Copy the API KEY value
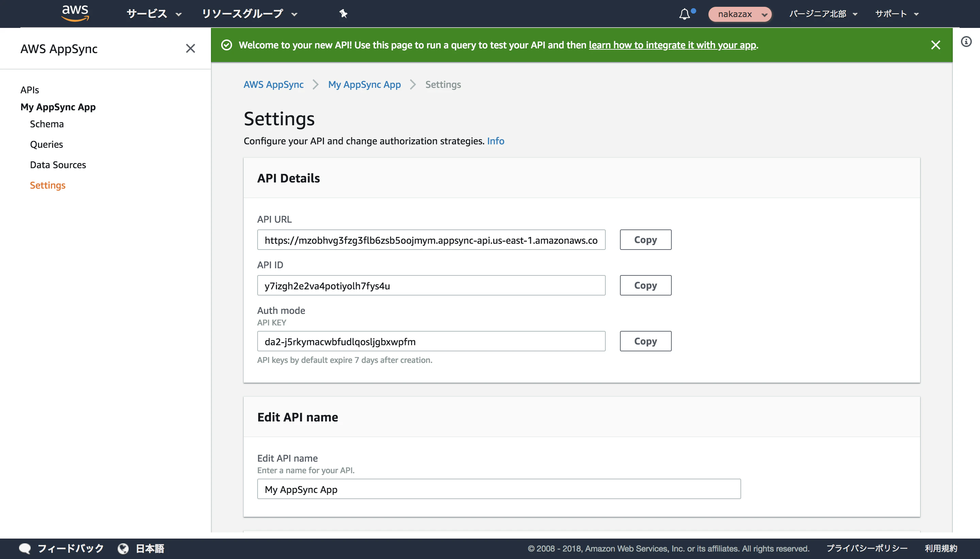 point(646,341)
